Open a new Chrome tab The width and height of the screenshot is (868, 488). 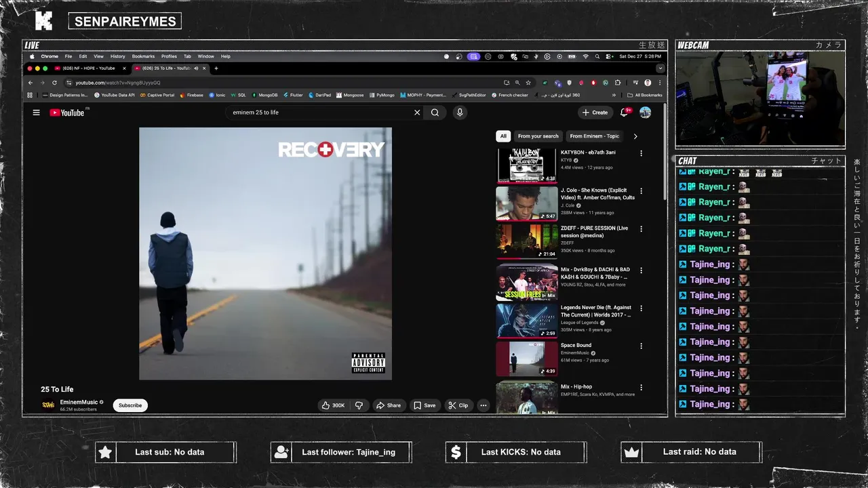click(216, 68)
